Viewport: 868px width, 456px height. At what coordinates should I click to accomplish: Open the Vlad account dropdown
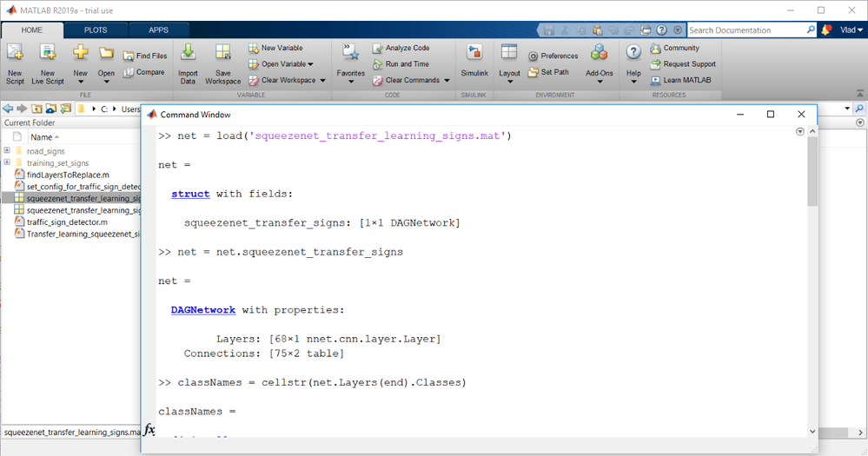click(x=851, y=30)
